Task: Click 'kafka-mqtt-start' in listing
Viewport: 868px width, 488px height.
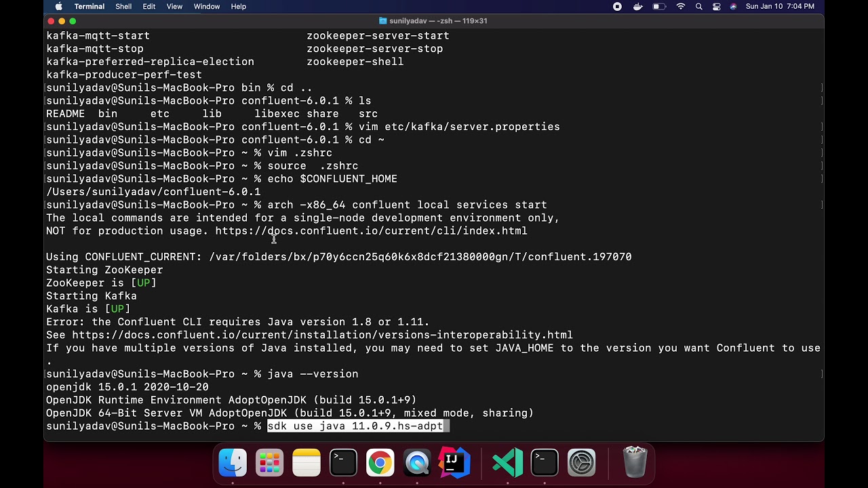Action: [x=98, y=36]
